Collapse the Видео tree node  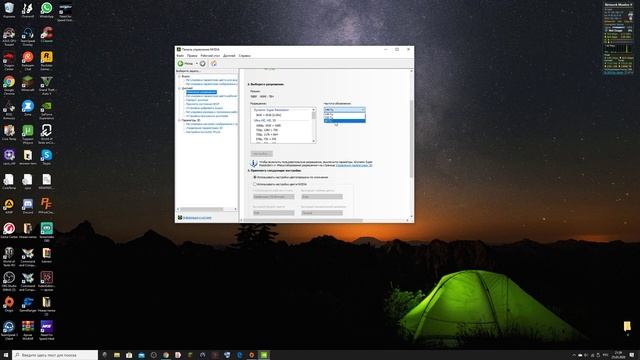click(x=179, y=76)
